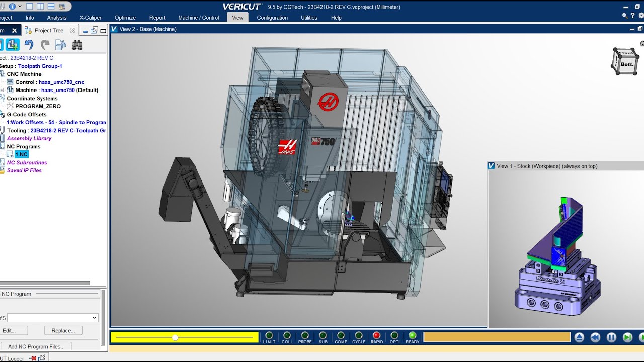Select the single view layout icon

tap(30, 7)
